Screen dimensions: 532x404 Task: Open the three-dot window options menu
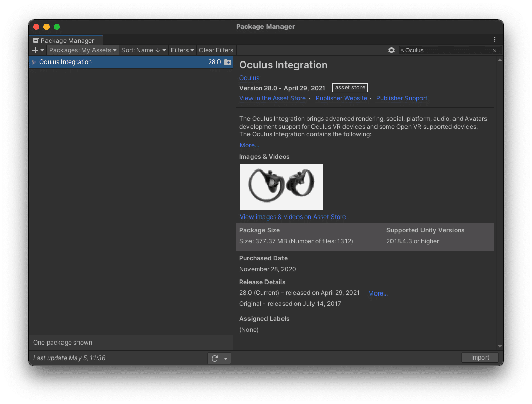[495, 40]
